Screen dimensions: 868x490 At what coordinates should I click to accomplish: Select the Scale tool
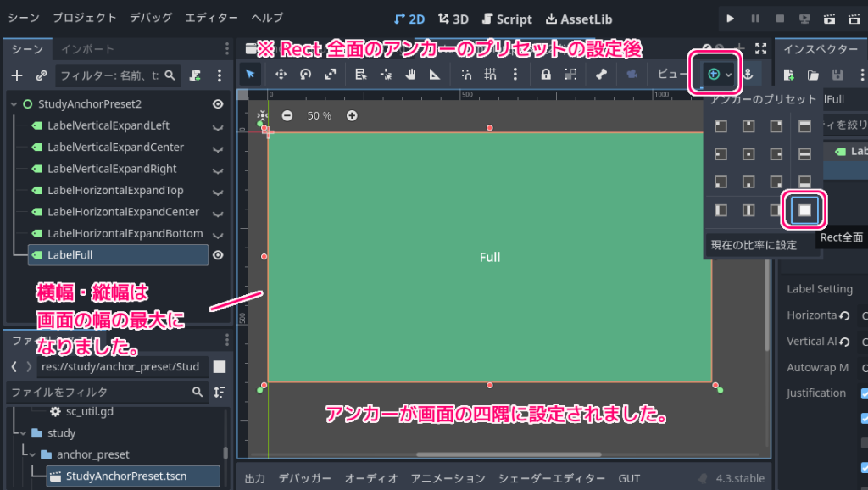331,75
